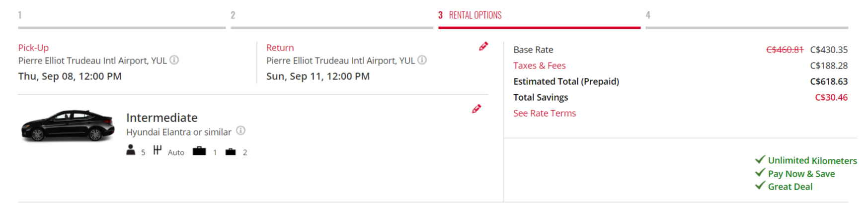The image size is (868, 205).
Task: Click the automatic transmission gearshift icon
Action: point(158,150)
